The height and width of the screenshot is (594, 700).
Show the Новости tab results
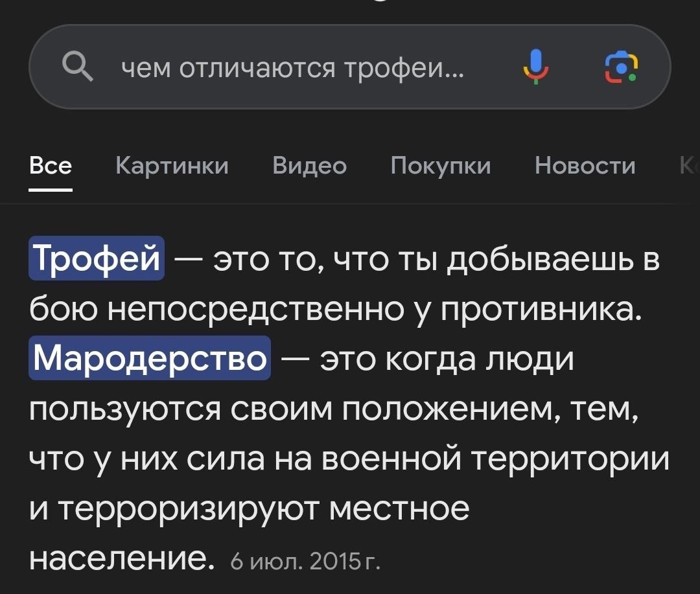585,166
